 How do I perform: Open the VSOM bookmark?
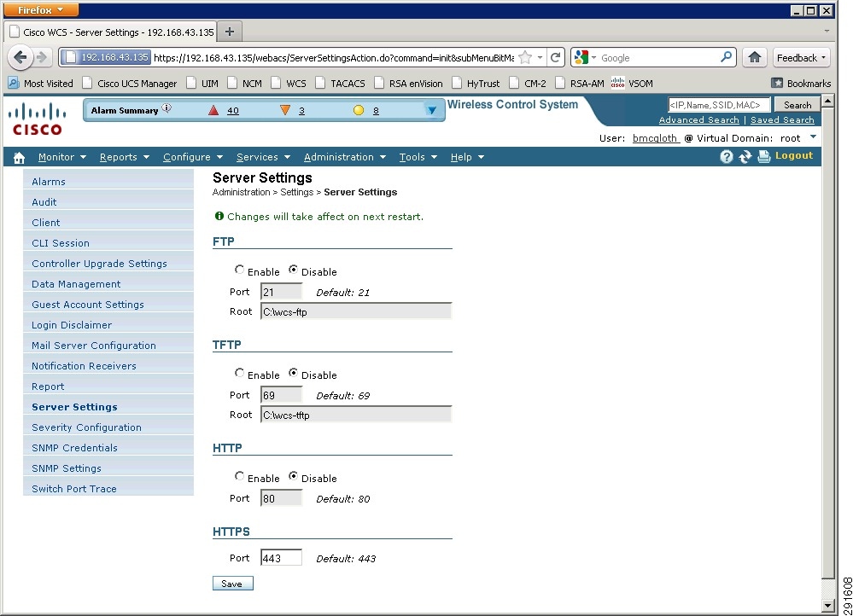pyautogui.click(x=632, y=83)
